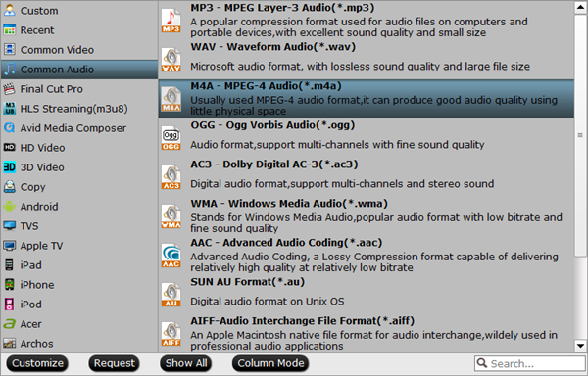Click the Custom category user icon
The image size is (588, 376).
[x=10, y=10]
